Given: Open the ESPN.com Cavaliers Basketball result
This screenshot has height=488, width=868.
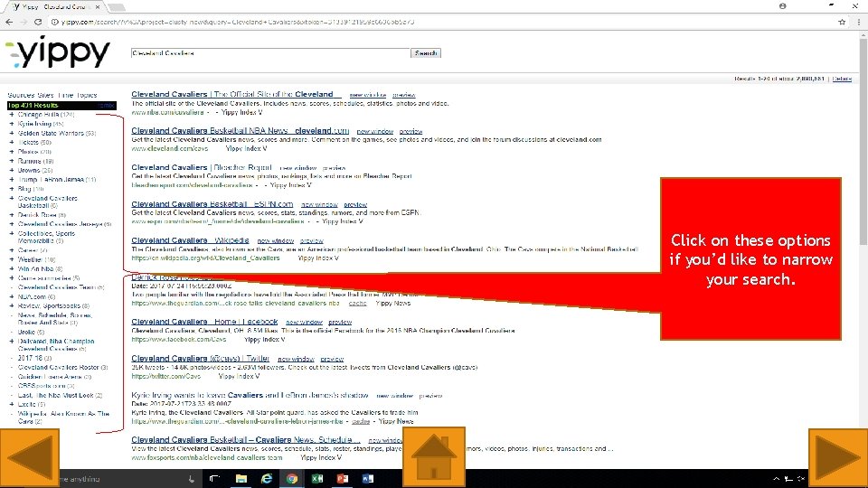Looking at the screenshot, I should tap(212, 203).
